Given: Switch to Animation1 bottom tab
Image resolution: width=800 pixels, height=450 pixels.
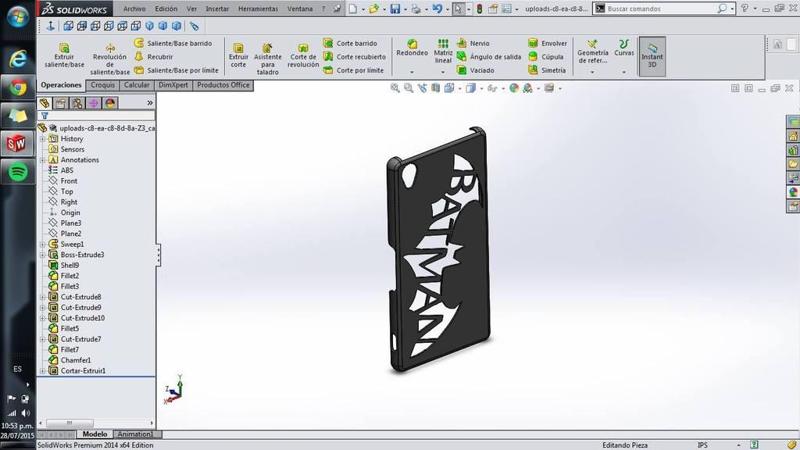Looking at the screenshot, I should (x=135, y=434).
